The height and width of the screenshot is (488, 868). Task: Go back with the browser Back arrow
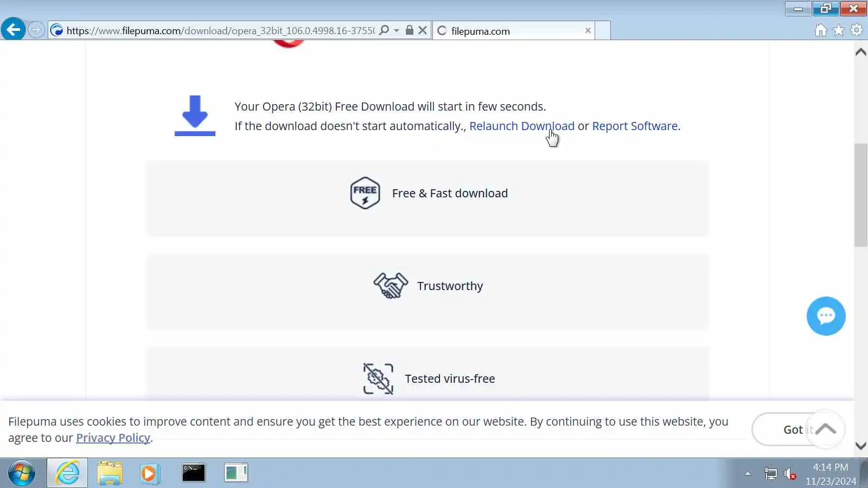(13, 29)
